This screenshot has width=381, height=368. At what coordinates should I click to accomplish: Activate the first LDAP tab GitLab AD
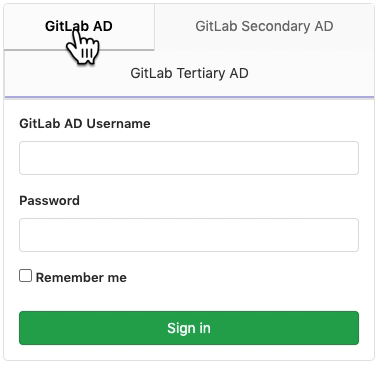click(79, 27)
